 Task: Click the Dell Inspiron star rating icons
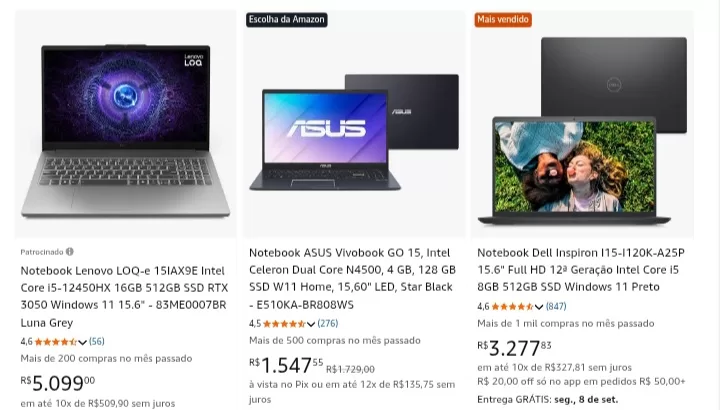(513, 306)
